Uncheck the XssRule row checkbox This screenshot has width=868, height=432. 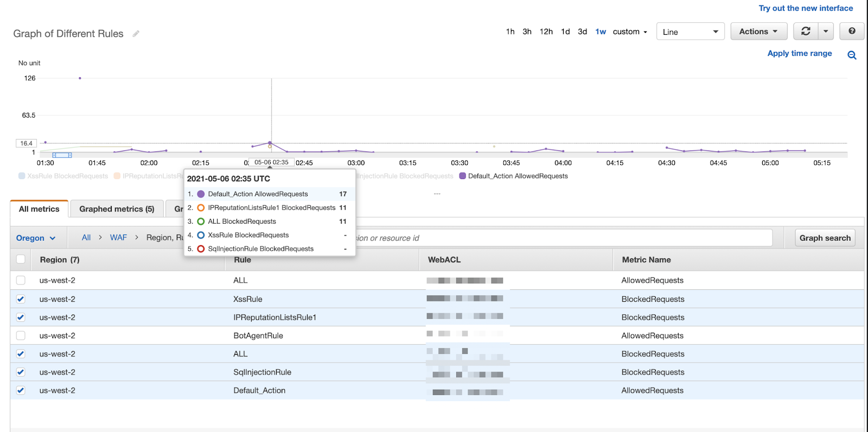coord(21,299)
